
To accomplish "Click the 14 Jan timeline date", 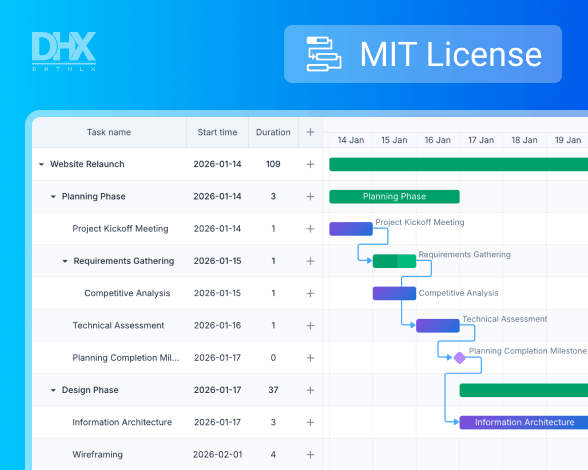I will pos(351,140).
